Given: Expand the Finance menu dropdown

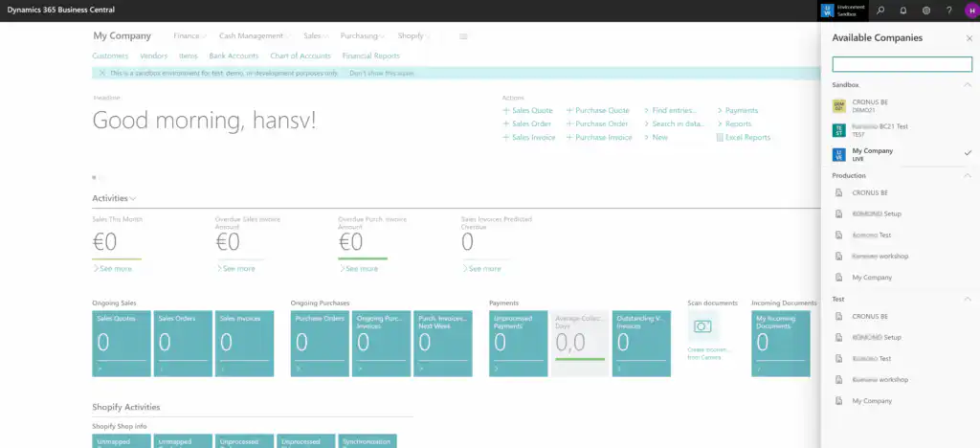Looking at the screenshot, I should pyautogui.click(x=189, y=36).
